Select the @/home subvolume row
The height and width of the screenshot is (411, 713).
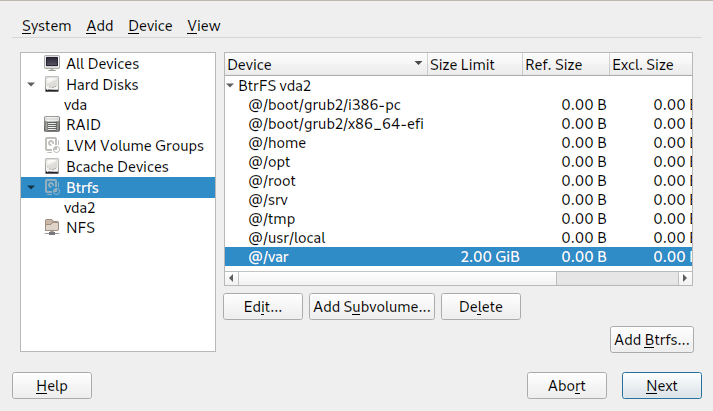(x=277, y=143)
